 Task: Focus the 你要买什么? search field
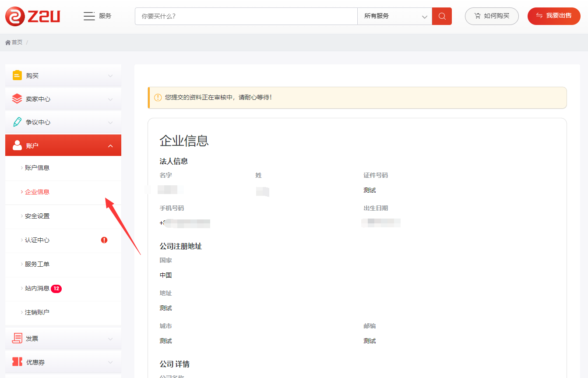coord(246,16)
